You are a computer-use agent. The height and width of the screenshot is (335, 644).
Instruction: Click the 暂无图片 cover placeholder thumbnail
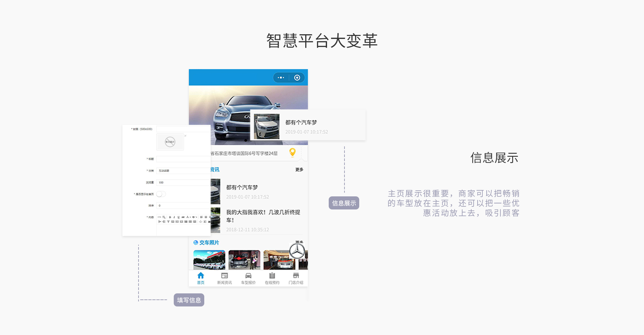point(170,142)
